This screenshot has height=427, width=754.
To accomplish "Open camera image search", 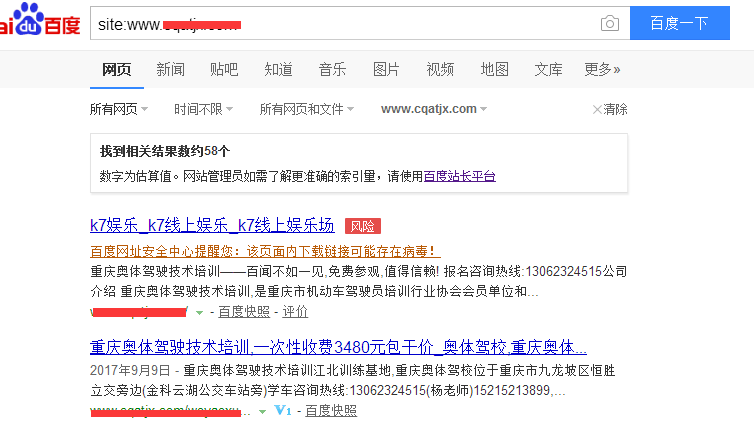I will [x=609, y=24].
